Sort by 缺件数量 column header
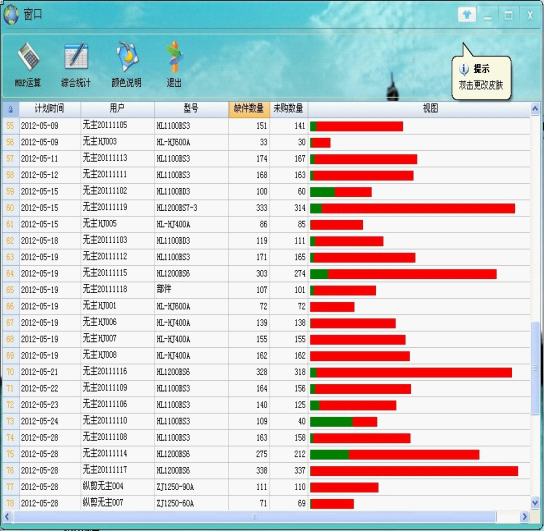Screen dimensions: 544x531 click(x=249, y=109)
